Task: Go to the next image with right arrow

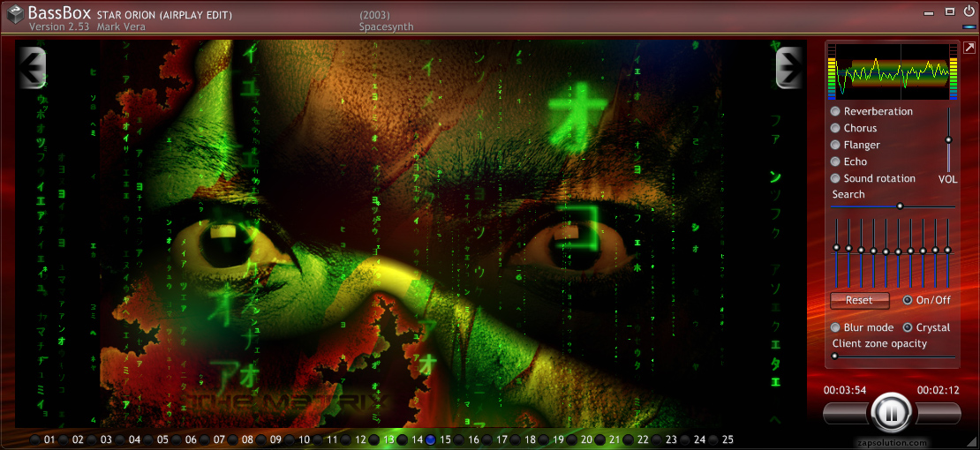Action: pos(790,67)
